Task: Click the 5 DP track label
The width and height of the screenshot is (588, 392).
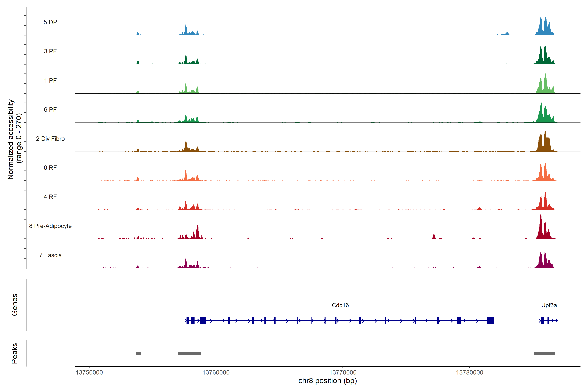Action: coord(50,22)
